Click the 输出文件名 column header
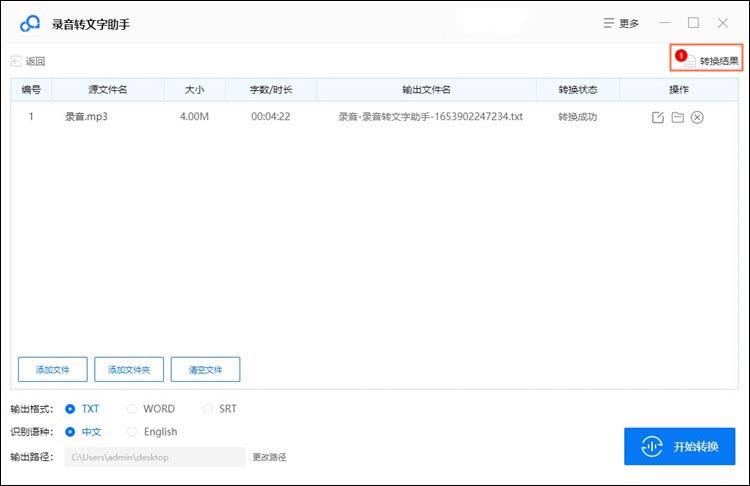The height and width of the screenshot is (486, 750). click(x=426, y=89)
